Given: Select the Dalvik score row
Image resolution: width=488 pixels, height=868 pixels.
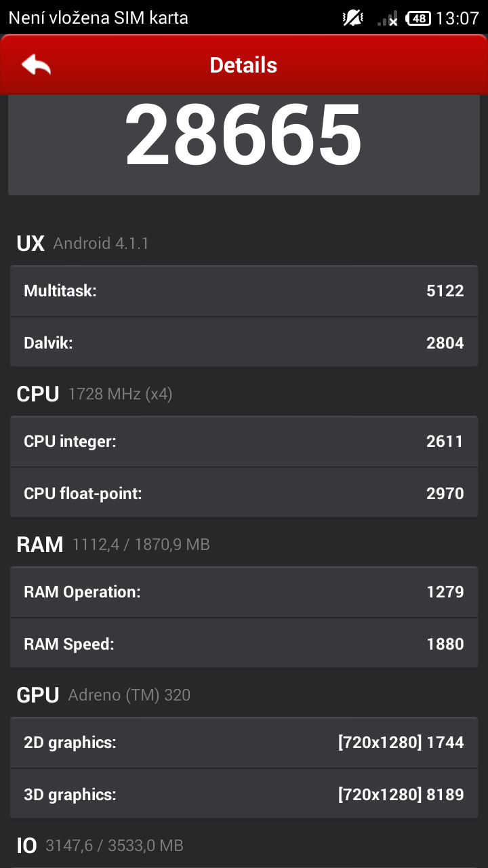Looking at the screenshot, I should 244,342.
